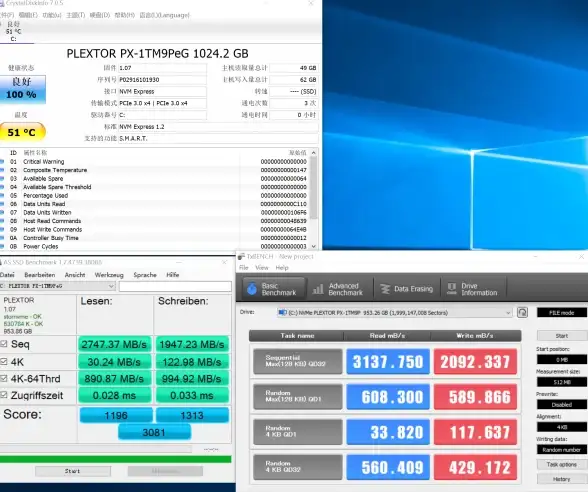The image size is (588, 492).
Task: Click status dot beside Power Cycles row
Action: click(x=2, y=247)
